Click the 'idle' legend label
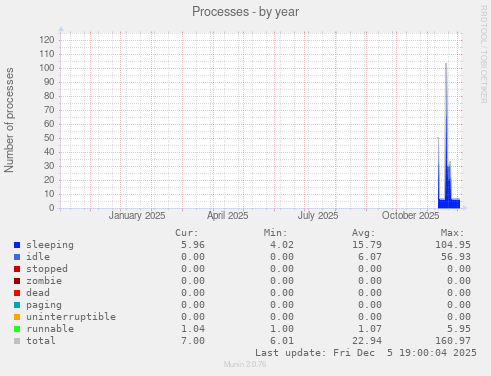Screen dimensions: 491x376 [38, 257]
